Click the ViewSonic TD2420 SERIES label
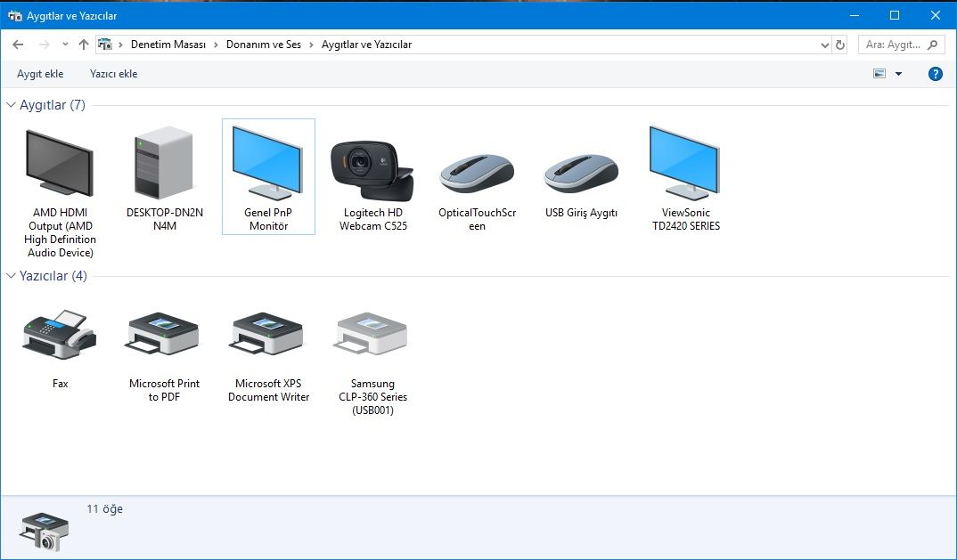 (686, 219)
